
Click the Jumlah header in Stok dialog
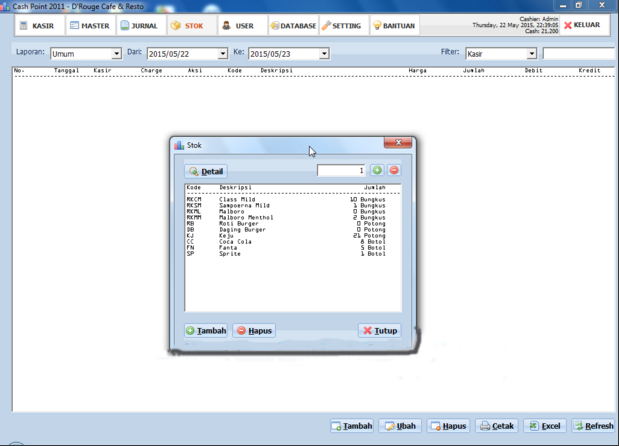click(x=374, y=187)
